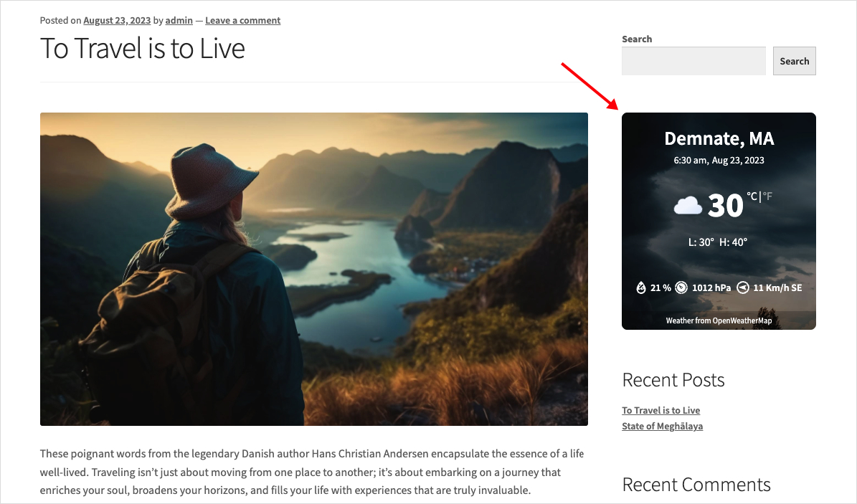Click the 1012 hPa pressure value
The height and width of the screenshot is (504, 857).
tap(711, 288)
